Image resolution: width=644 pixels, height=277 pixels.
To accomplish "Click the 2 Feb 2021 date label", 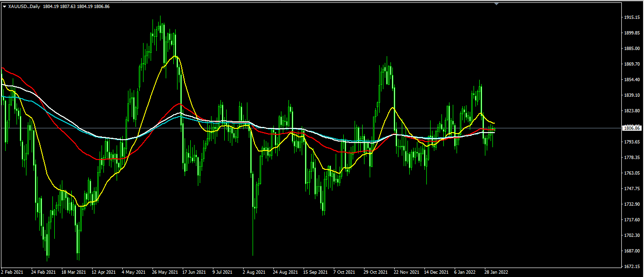I will tap(12, 272).
